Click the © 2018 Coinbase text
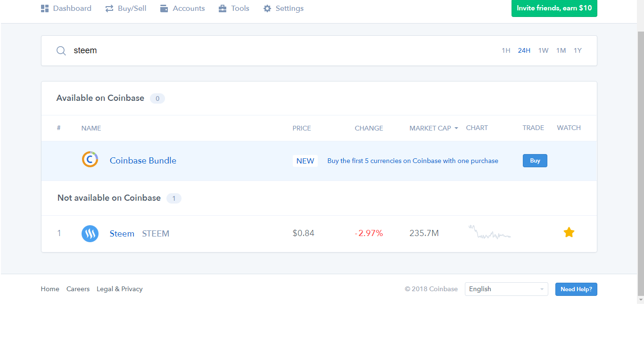This screenshot has width=644, height=343. (431, 289)
